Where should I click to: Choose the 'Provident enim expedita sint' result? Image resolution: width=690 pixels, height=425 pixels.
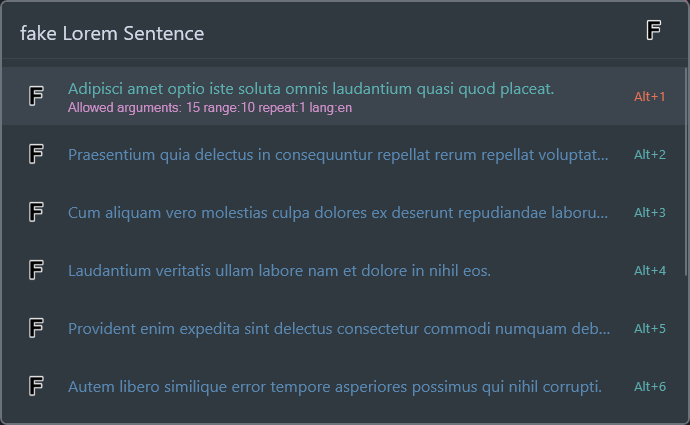(338, 329)
